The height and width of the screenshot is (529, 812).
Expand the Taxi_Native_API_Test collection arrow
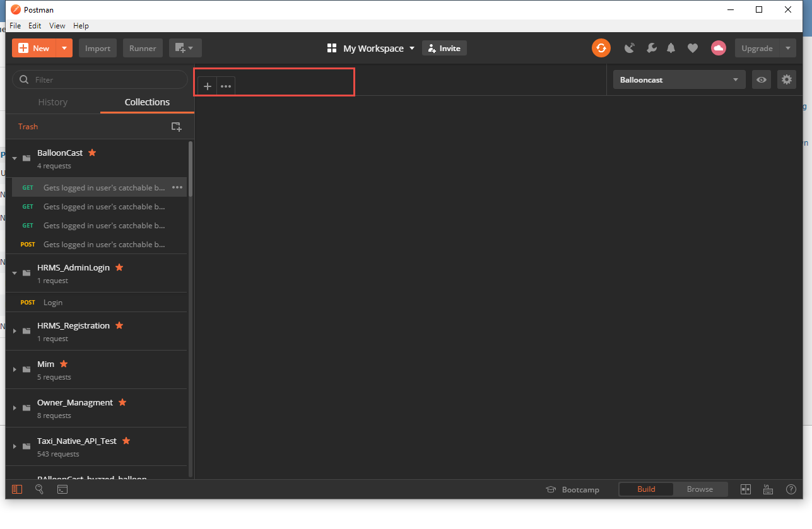(x=15, y=446)
